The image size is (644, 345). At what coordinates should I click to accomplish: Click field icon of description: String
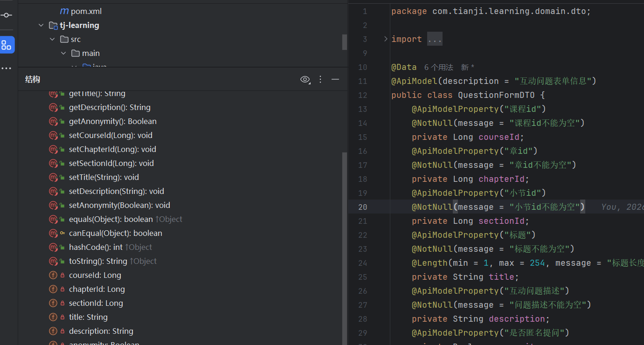coord(53,331)
